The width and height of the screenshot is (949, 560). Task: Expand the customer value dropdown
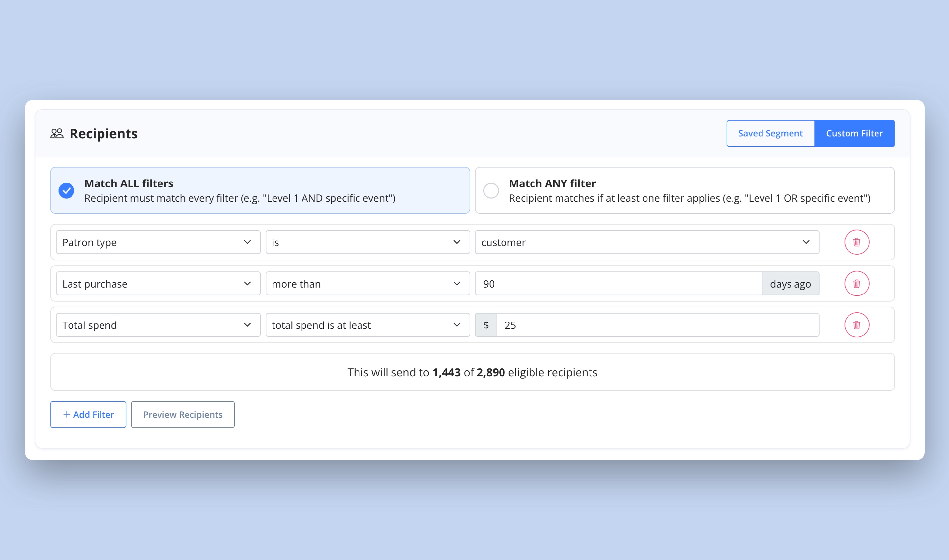pyautogui.click(x=647, y=242)
